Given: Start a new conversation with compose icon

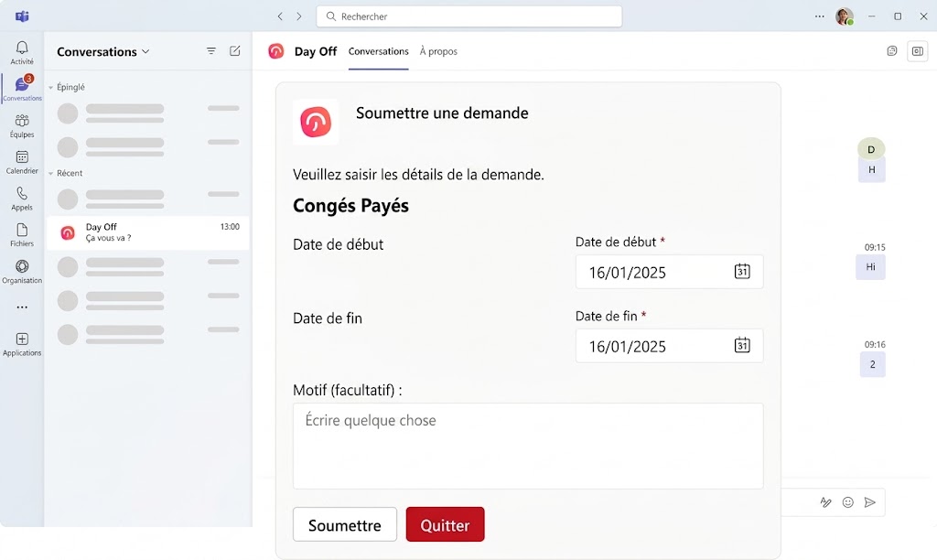Looking at the screenshot, I should point(235,51).
